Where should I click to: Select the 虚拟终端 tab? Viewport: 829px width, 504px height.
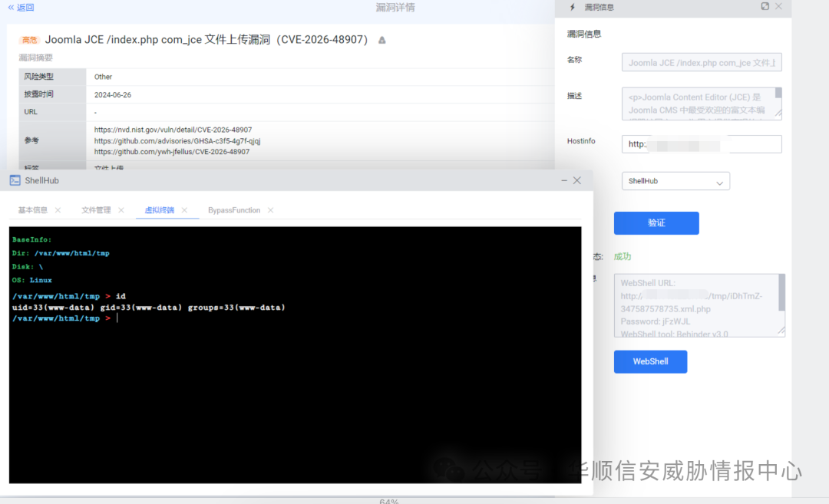159,210
